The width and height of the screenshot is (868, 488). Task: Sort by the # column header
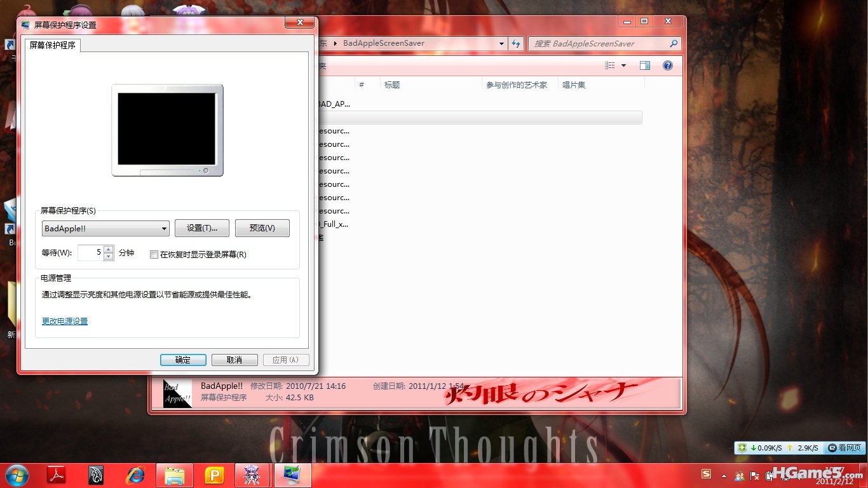[367, 85]
